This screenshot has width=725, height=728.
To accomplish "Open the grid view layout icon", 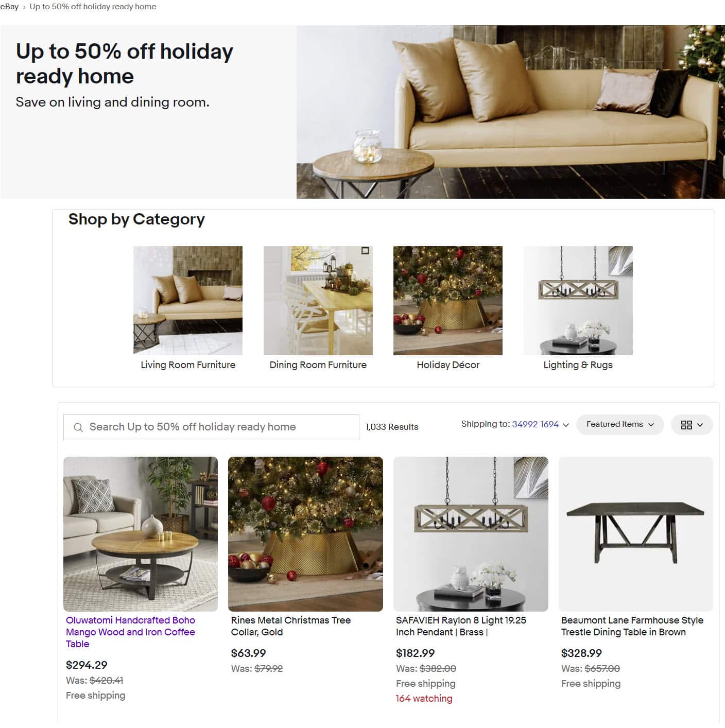I will 686,425.
